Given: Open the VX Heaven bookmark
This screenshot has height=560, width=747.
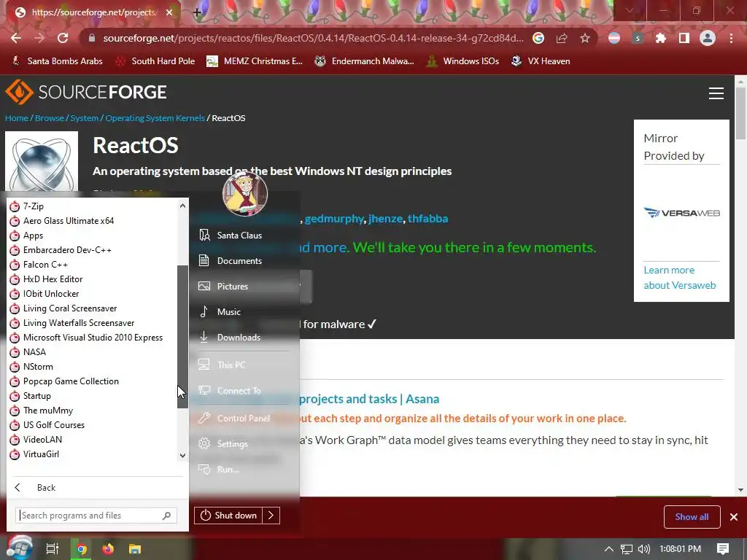Looking at the screenshot, I should pyautogui.click(x=541, y=61).
